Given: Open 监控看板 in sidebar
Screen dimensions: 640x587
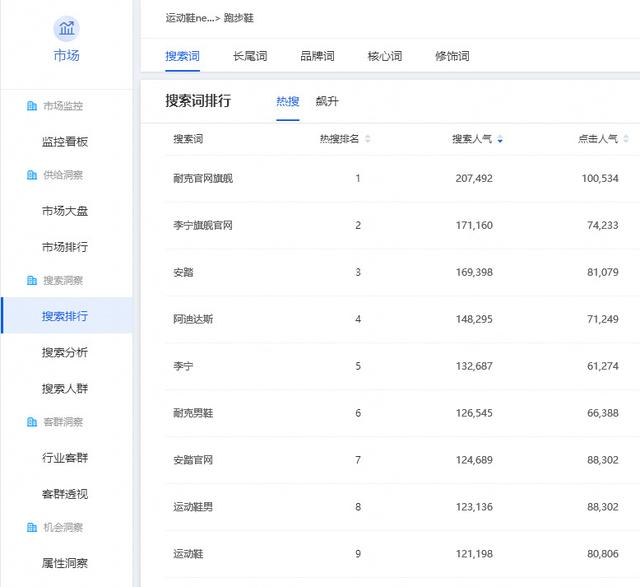Looking at the screenshot, I should (x=65, y=142).
